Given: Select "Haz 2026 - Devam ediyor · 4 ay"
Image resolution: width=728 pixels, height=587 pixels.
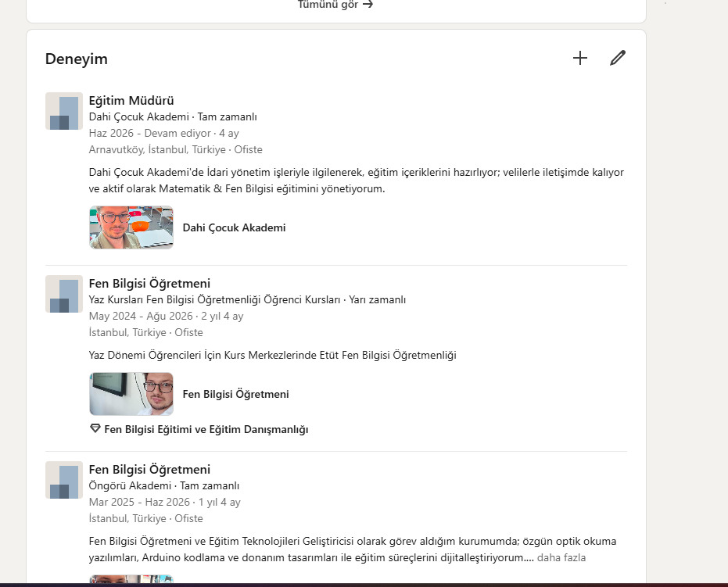Looking at the screenshot, I should [164, 133].
